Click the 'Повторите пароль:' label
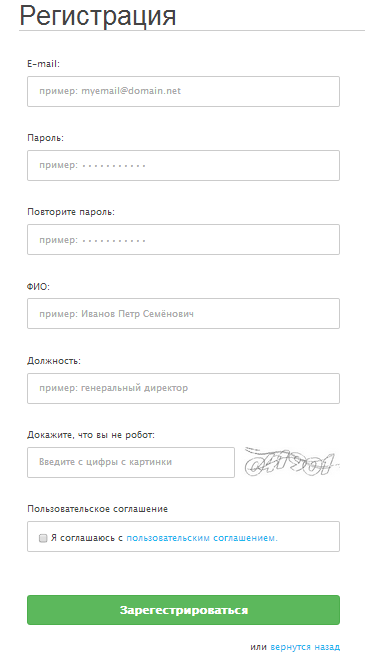Image resolution: width=365 pixels, height=667 pixels. (x=71, y=212)
